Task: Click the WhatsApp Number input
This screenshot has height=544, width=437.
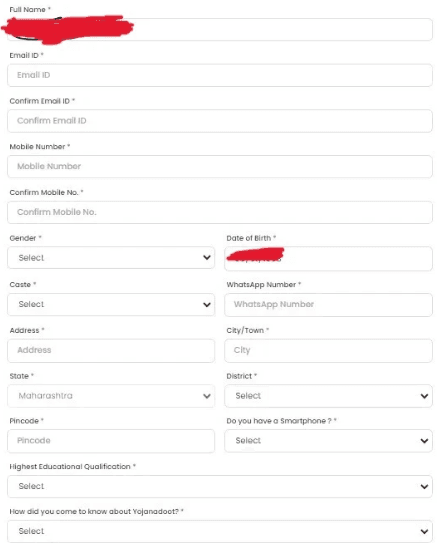Action: [x=328, y=305]
